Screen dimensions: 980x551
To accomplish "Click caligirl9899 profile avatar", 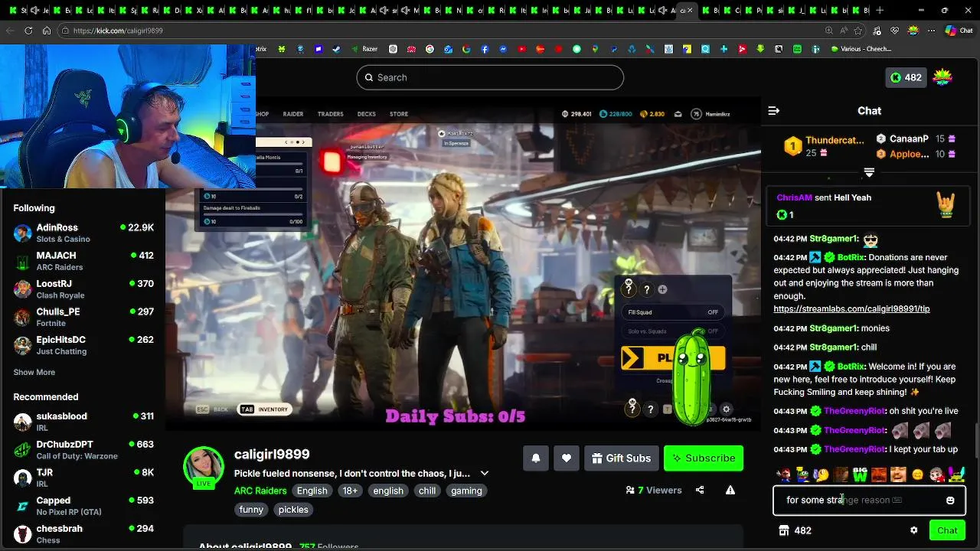I will 204,467.
